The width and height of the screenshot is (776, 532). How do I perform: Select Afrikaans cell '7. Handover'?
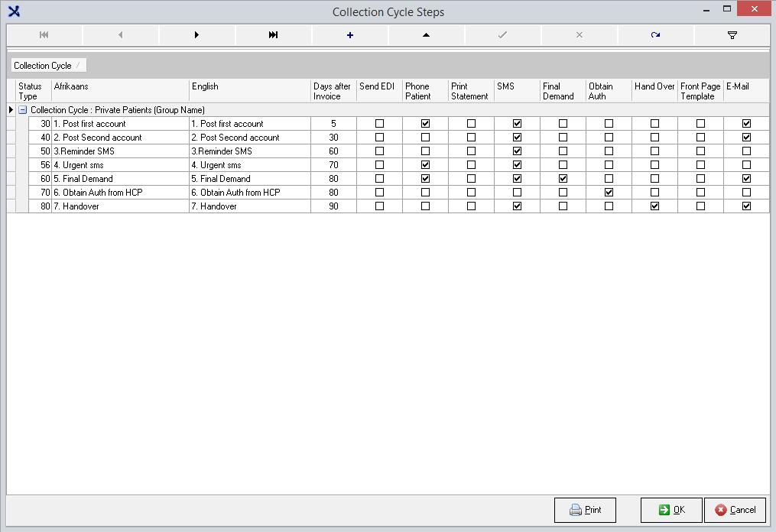tap(120, 206)
